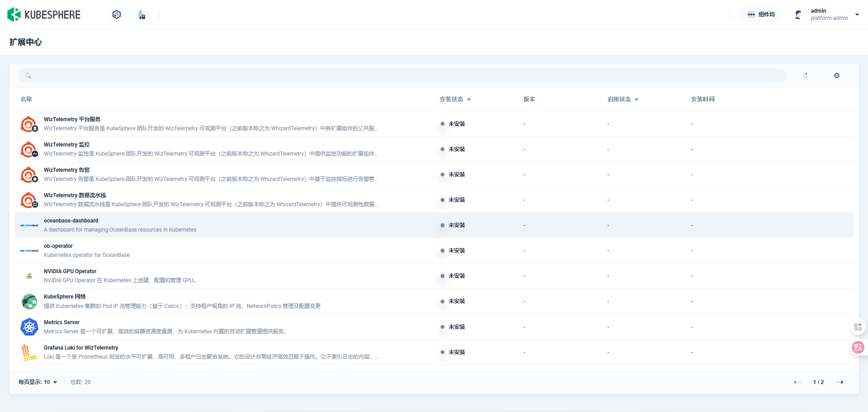Click the Metrics Server helm icon

pos(29,327)
